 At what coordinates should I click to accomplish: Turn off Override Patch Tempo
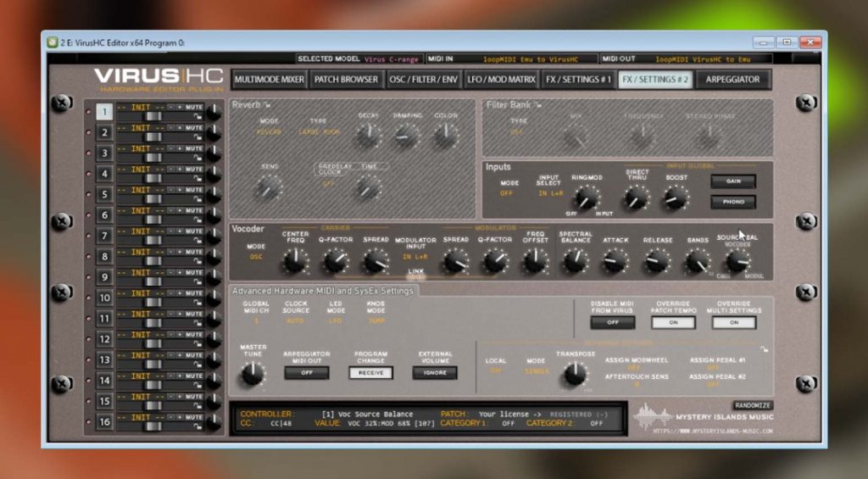673,322
